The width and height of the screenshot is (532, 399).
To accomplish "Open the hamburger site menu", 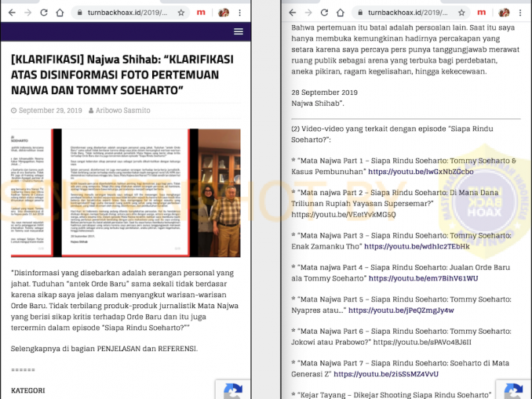I will click(x=239, y=31).
